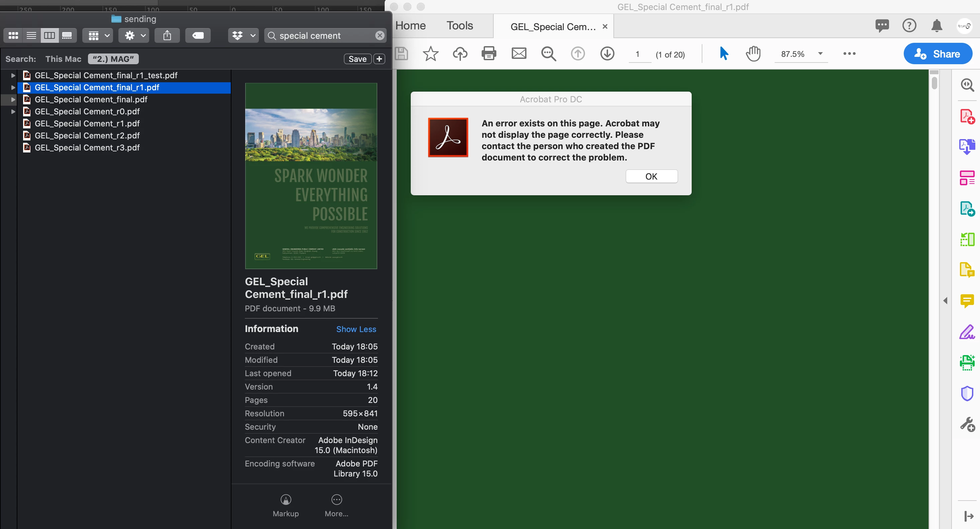This screenshot has width=980, height=529.
Task: Open the Fill & Sign tool
Action: (x=967, y=332)
